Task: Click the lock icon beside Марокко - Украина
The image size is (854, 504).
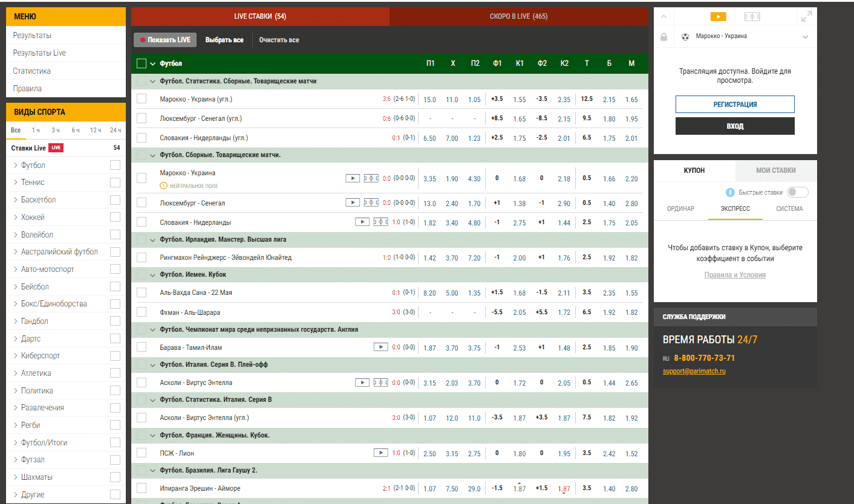Action: [664, 37]
